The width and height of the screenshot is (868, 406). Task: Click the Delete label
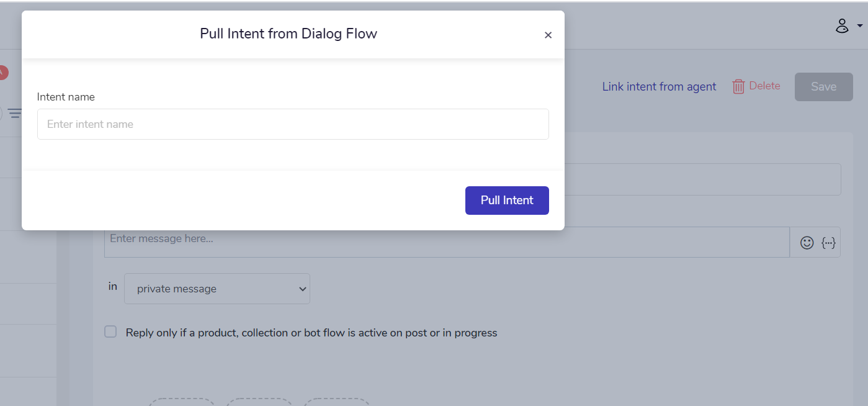click(x=764, y=86)
